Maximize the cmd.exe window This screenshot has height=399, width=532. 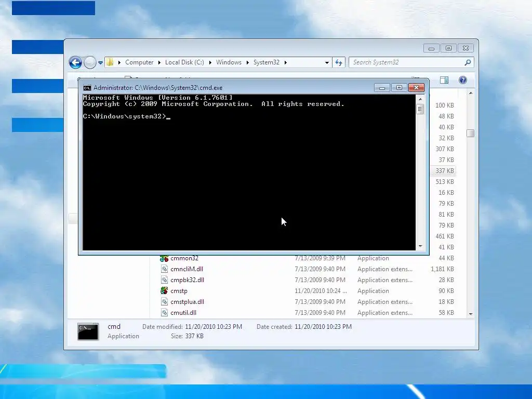(x=399, y=88)
